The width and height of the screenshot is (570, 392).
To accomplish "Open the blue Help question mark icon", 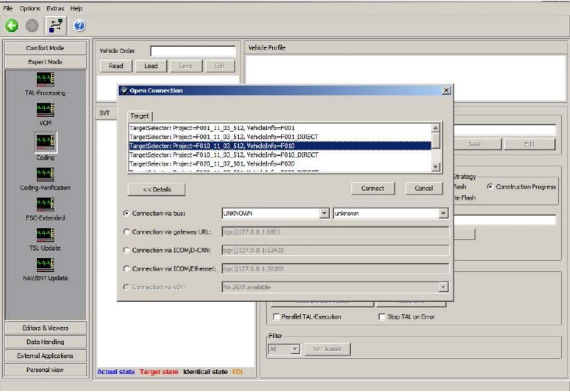I will (x=79, y=26).
